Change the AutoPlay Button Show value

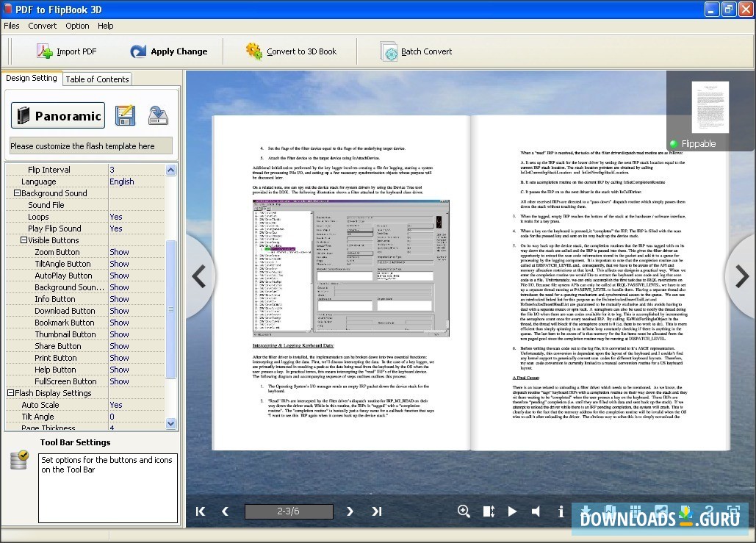[137, 276]
